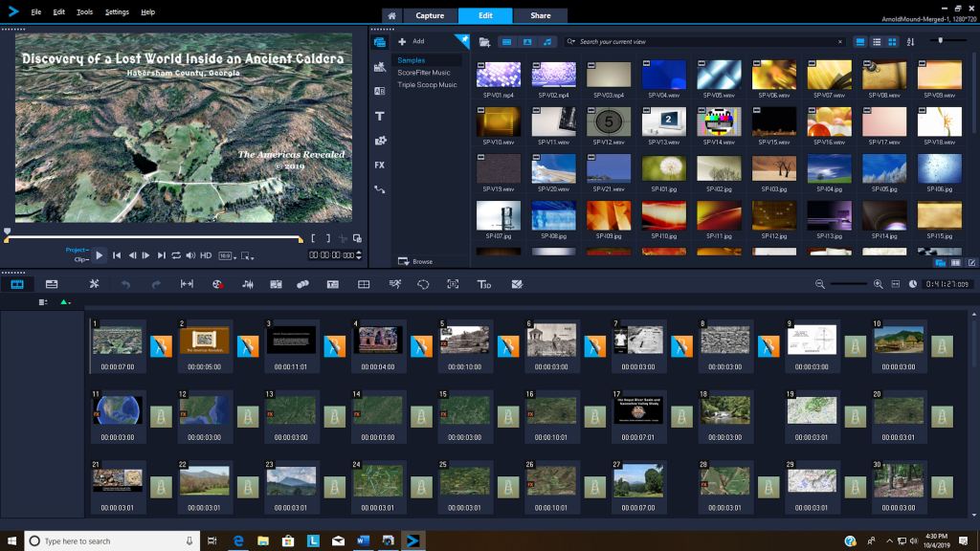Open the Title library panel

380,116
